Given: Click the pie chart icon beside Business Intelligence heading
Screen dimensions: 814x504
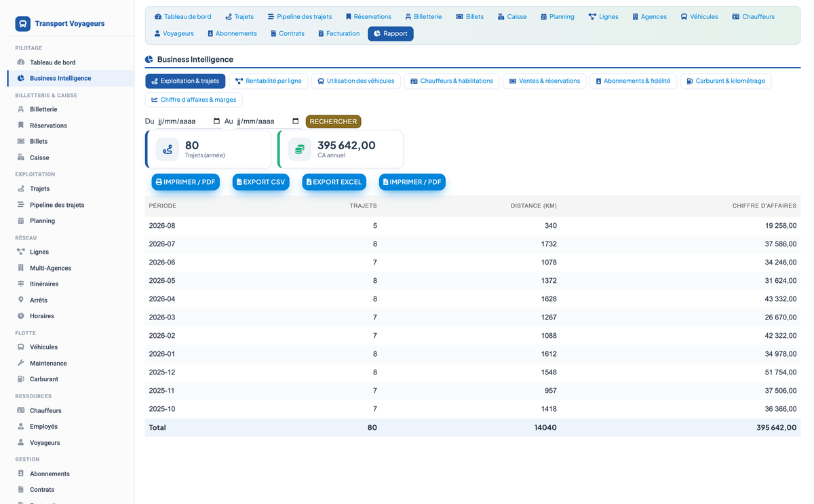Looking at the screenshot, I should tap(149, 60).
